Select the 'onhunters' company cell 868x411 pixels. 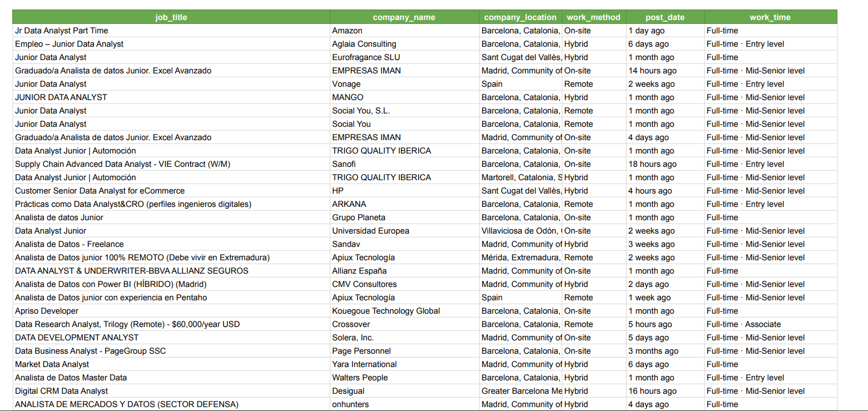404,404
